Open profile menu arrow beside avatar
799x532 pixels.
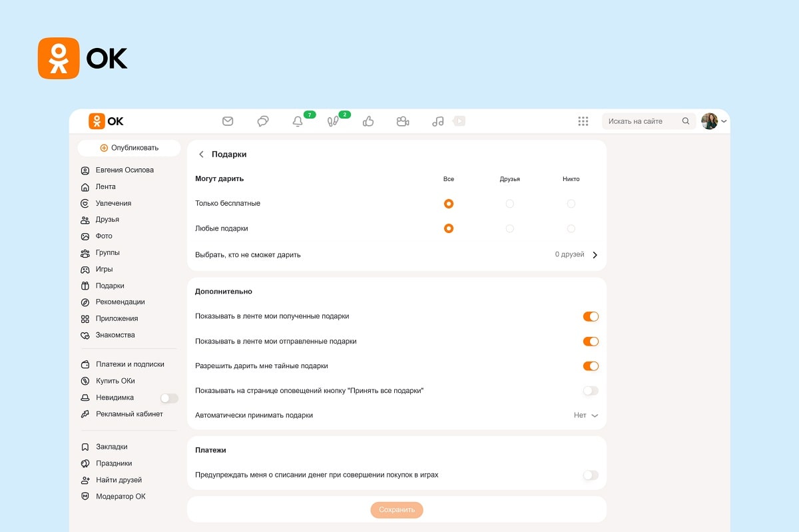click(x=724, y=122)
